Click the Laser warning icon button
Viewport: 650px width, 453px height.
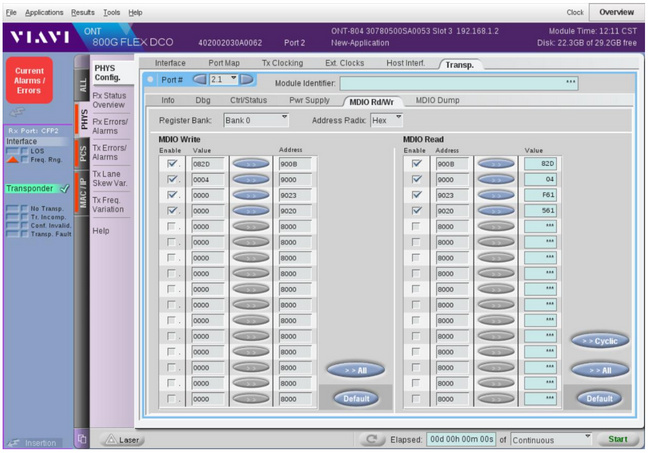[x=120, y=439]
